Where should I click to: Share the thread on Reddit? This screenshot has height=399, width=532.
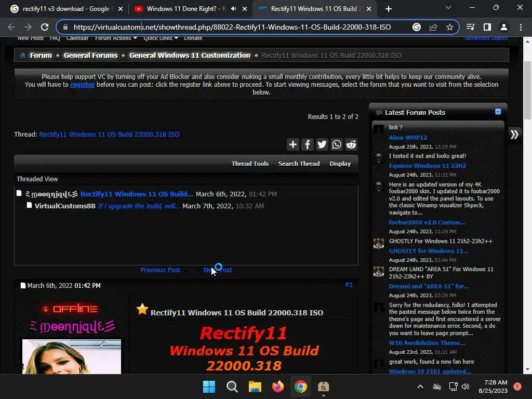coord(351,144)
